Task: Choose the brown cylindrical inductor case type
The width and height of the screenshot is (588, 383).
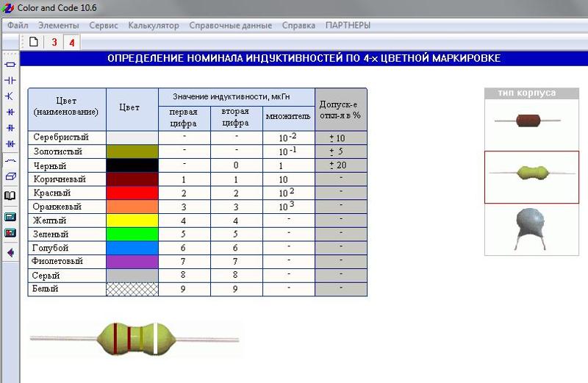Action: click(x=531, y=124)
